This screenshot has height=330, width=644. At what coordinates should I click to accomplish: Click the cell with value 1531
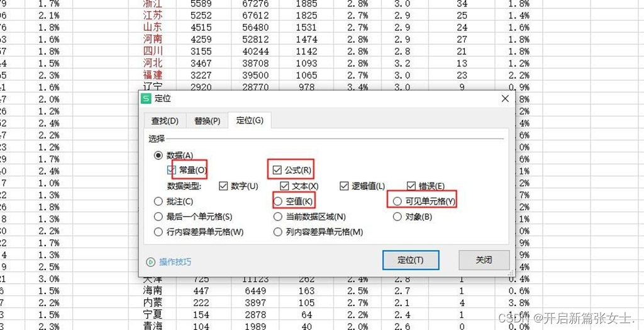click(306, 27)
